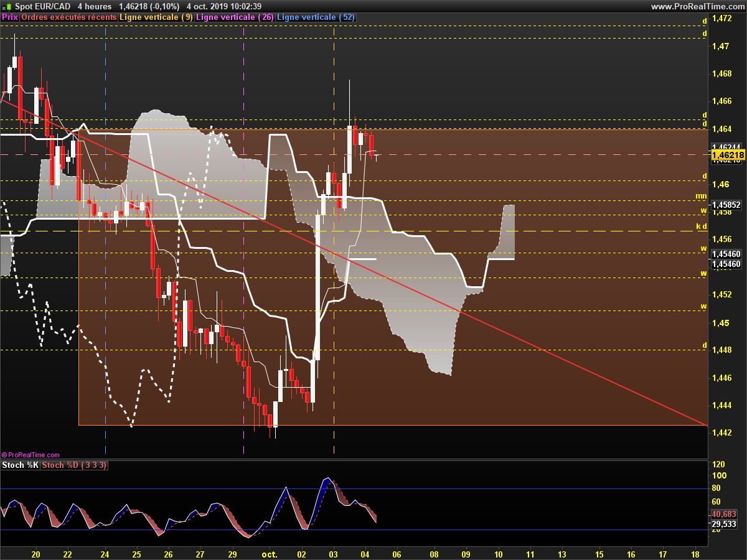The height and width of the screenshot is (560, 747).
Task: Open the www.ProRealTime.com link at top
Action: coord(697,6)
